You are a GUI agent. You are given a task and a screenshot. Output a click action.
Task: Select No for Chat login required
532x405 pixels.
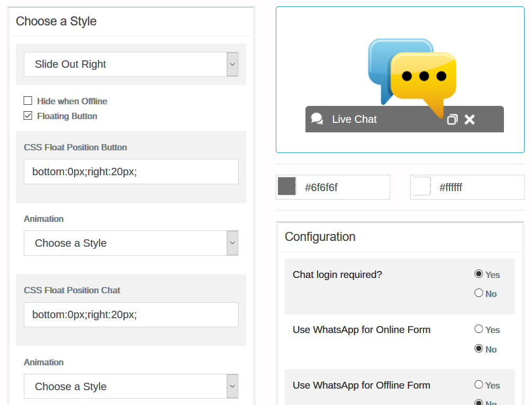pos(479,293)
